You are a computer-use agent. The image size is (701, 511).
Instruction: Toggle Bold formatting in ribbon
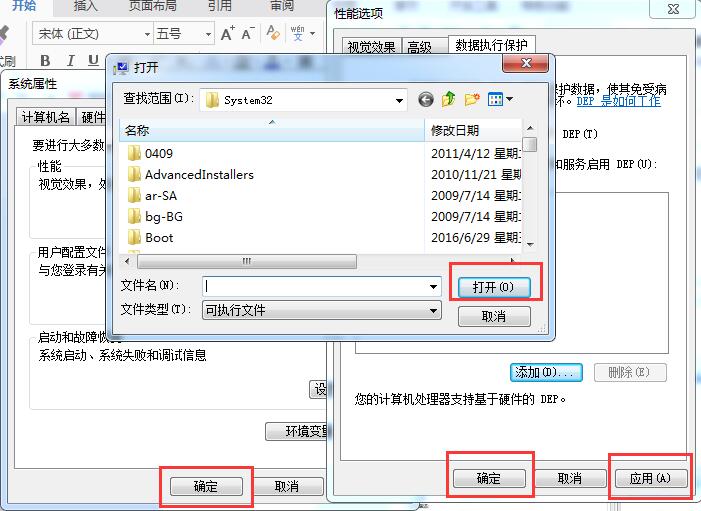[45, 60]
